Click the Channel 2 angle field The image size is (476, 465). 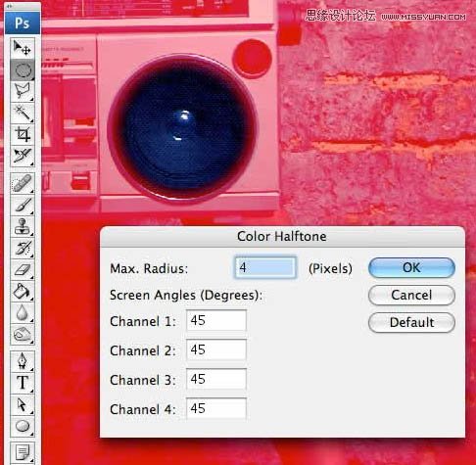(216, 349)
